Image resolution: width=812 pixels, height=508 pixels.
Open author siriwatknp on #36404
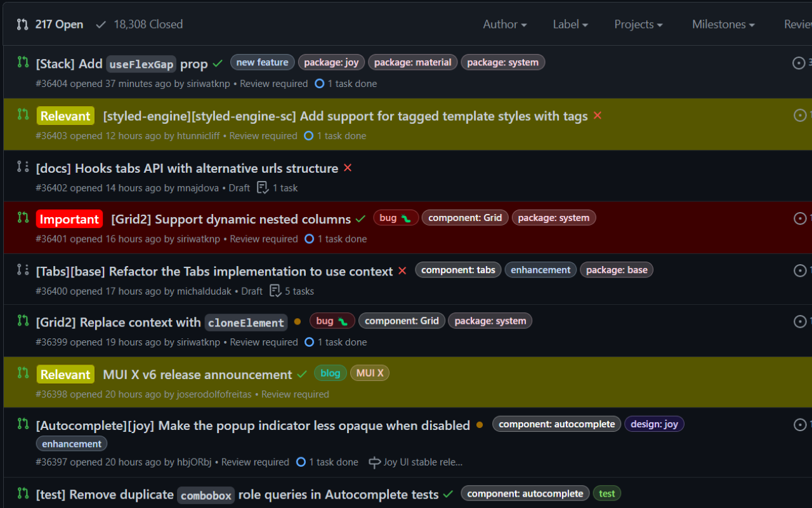coord(208,84)
